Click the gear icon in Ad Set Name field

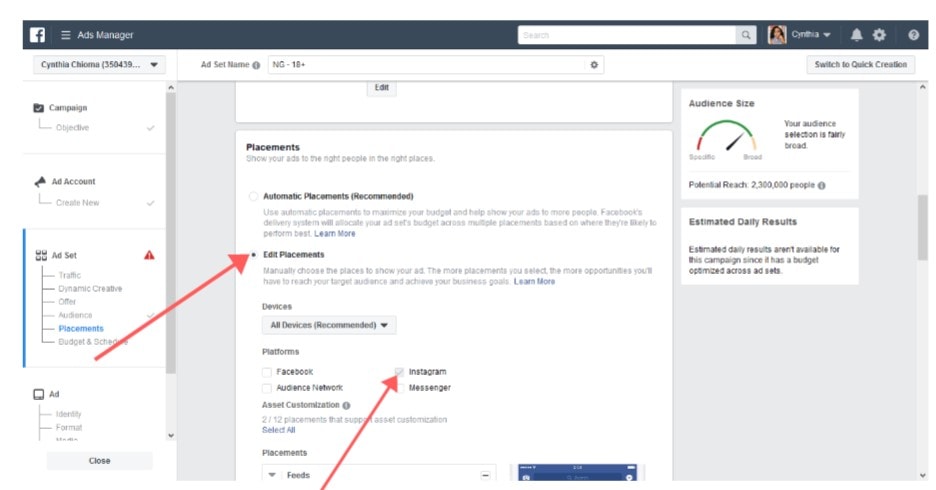point(594,64)
